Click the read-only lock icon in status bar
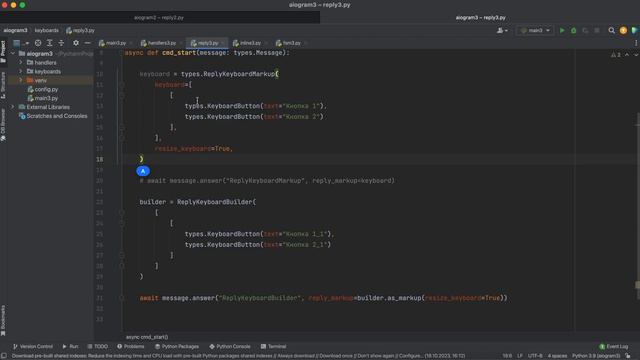The image size is (640, 360). pos(628,356)
